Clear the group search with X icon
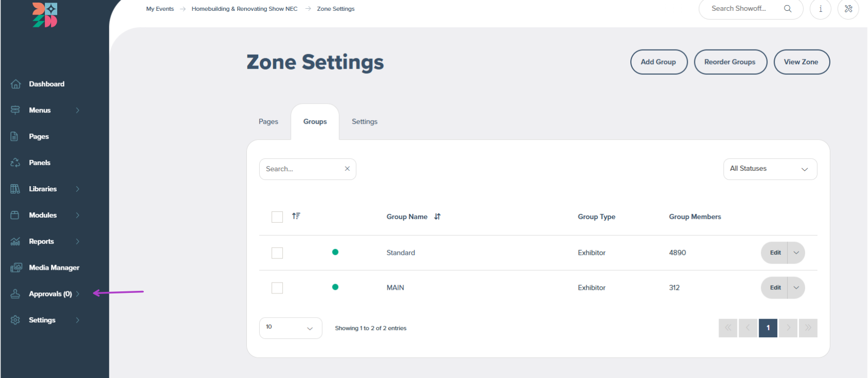 point(347,169)
